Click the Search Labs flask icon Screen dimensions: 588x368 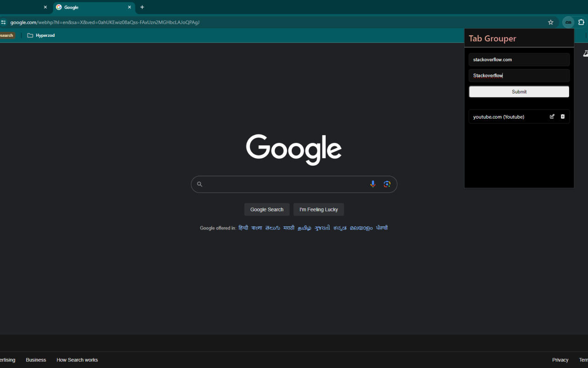click(x=586, y=53)
